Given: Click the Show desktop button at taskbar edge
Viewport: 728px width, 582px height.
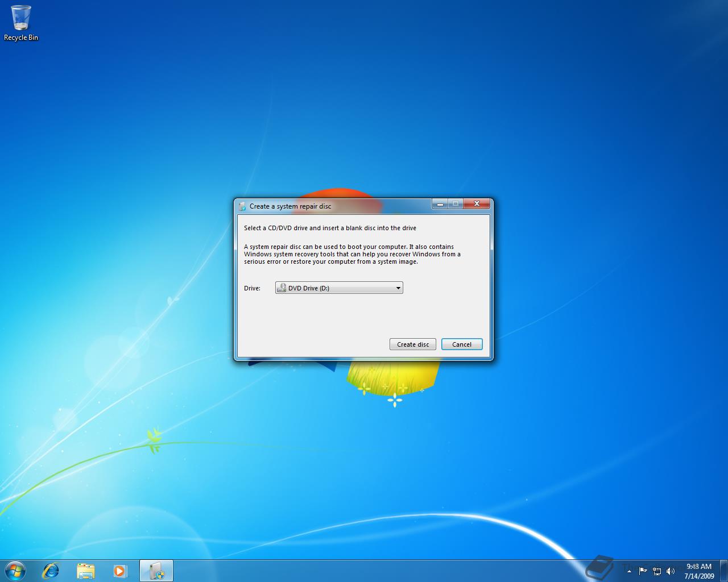Looking at the screenshot, I should (724, 571).
